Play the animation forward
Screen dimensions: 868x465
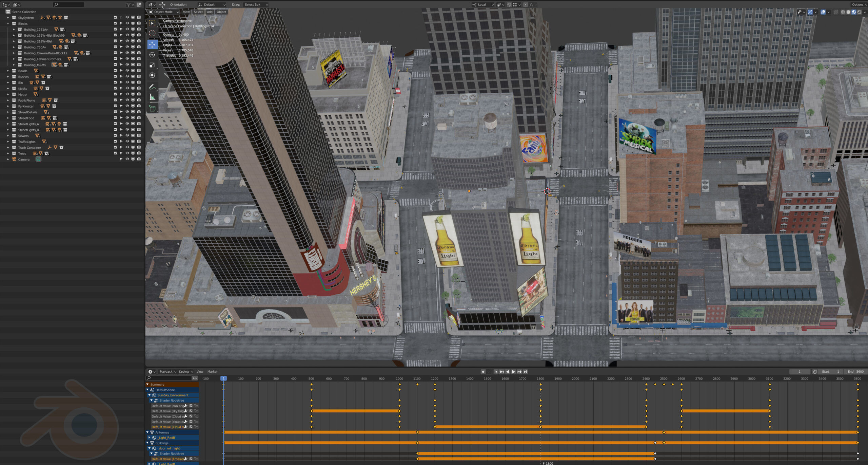[x=513, y=372]
